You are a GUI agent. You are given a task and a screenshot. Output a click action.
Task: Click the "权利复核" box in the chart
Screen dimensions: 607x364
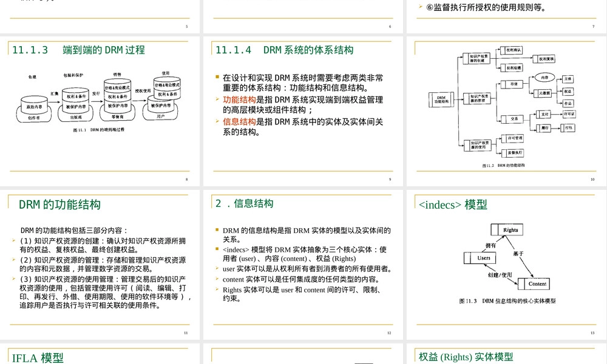click(544, 59)
